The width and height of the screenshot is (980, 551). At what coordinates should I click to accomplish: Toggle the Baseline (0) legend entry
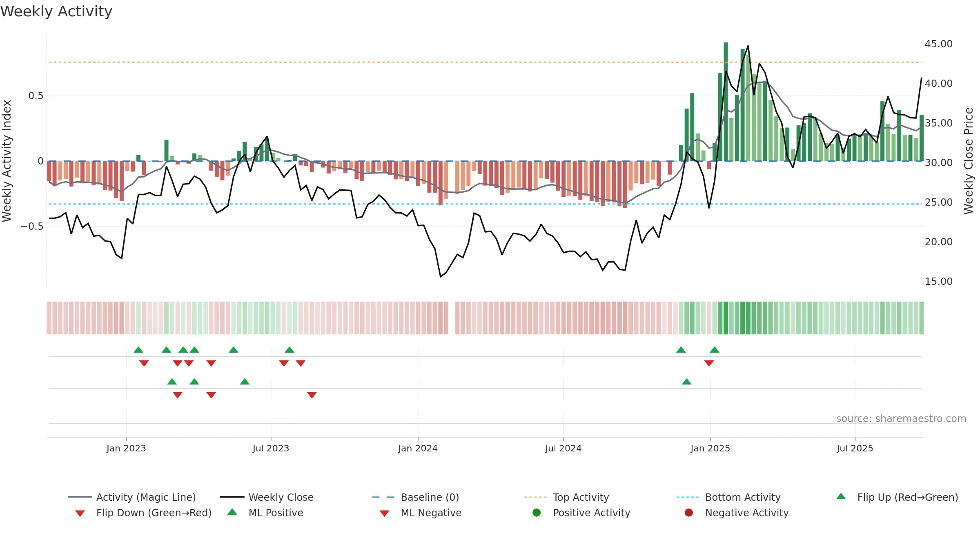[416, 497]
